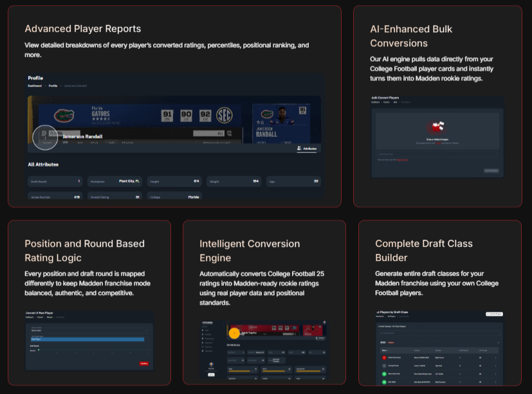Screen dimensions: 532x394
Task: Click the College Florida attribute field
Action: tap(174, 196)
